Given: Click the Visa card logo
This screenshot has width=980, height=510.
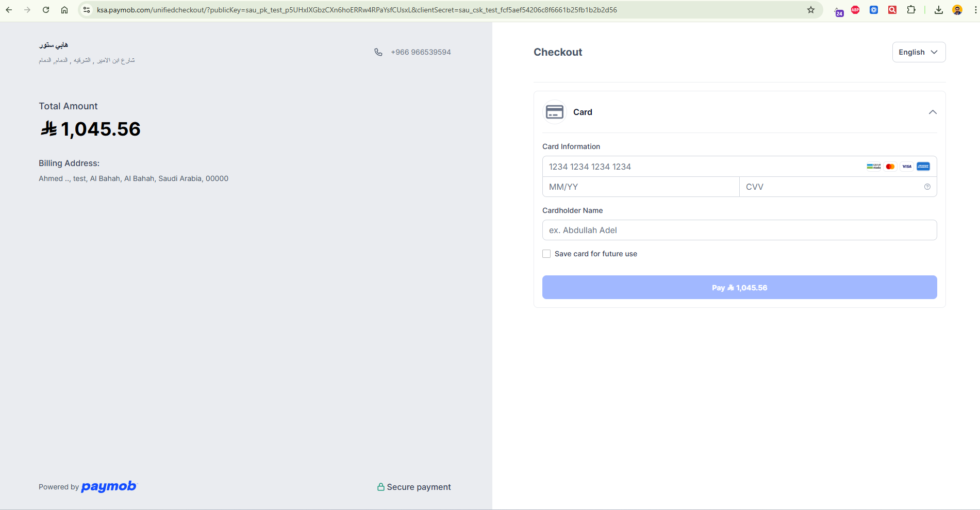Looking at the screenshot, I should (907, 167).
